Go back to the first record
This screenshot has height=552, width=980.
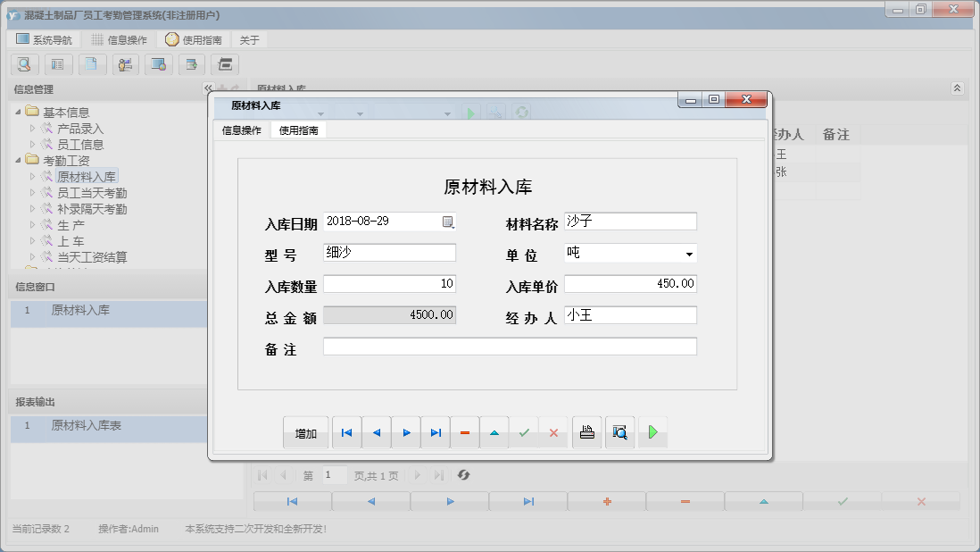[x=346, y=431]
